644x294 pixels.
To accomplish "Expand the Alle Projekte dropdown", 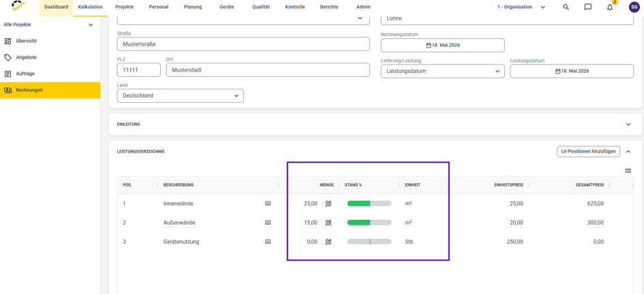I will (x=48, y=24).
